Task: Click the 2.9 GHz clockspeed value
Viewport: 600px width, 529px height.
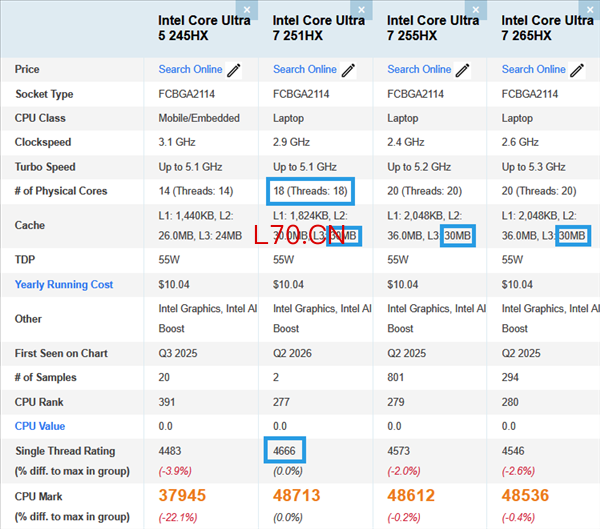Action: coord(292,142)
